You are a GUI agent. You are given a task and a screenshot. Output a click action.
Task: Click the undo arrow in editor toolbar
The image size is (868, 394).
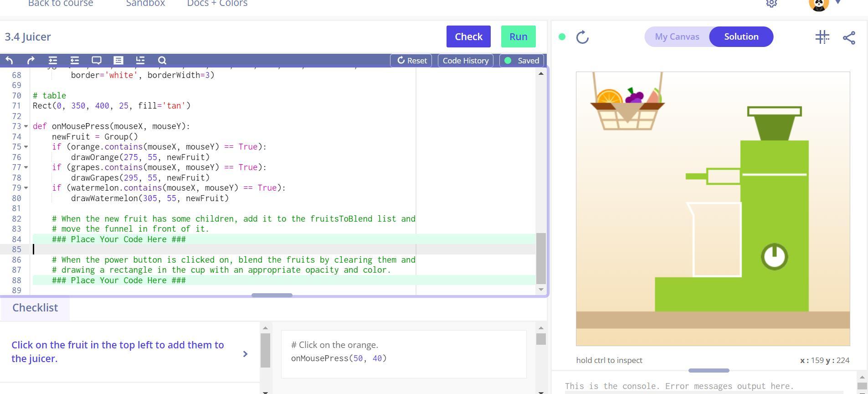click(x=9, y=60)
